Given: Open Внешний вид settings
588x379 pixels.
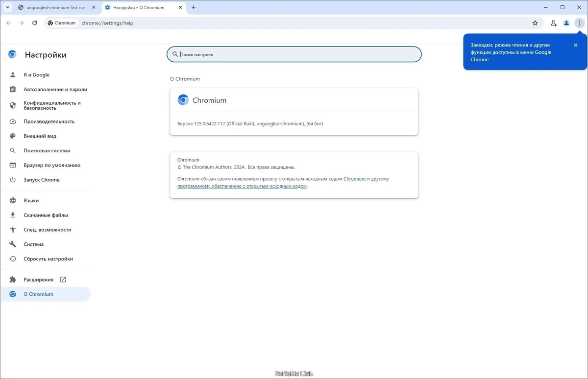Looking at the screenshot, I should click(46, 136).
